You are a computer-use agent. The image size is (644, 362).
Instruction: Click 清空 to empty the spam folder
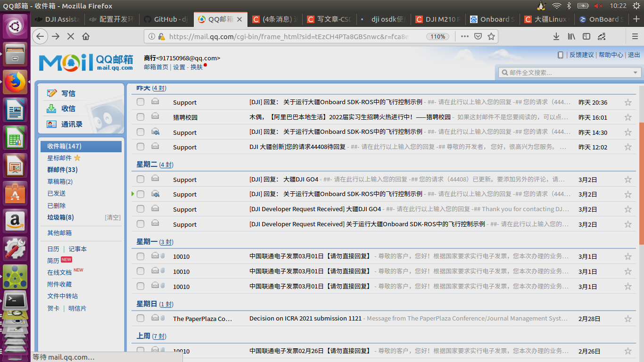pyautogui.click(x=113, y=217)
